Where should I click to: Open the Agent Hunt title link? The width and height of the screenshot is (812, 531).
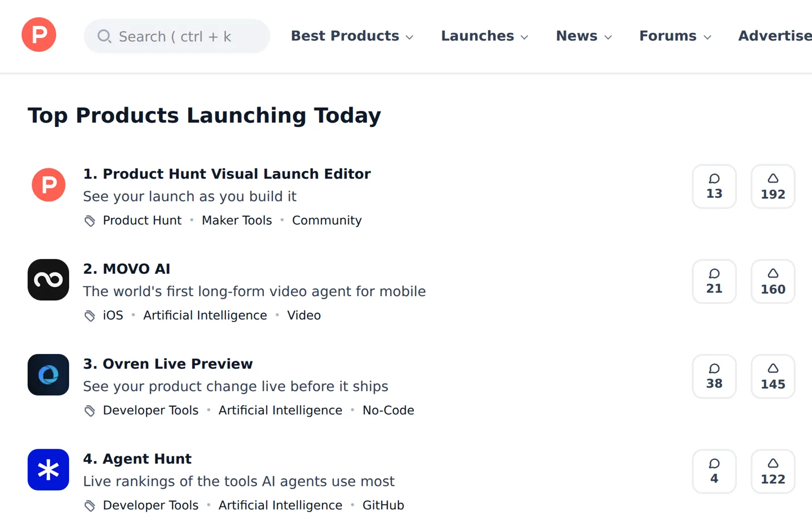pyautogui.click(x=138, y=459)
